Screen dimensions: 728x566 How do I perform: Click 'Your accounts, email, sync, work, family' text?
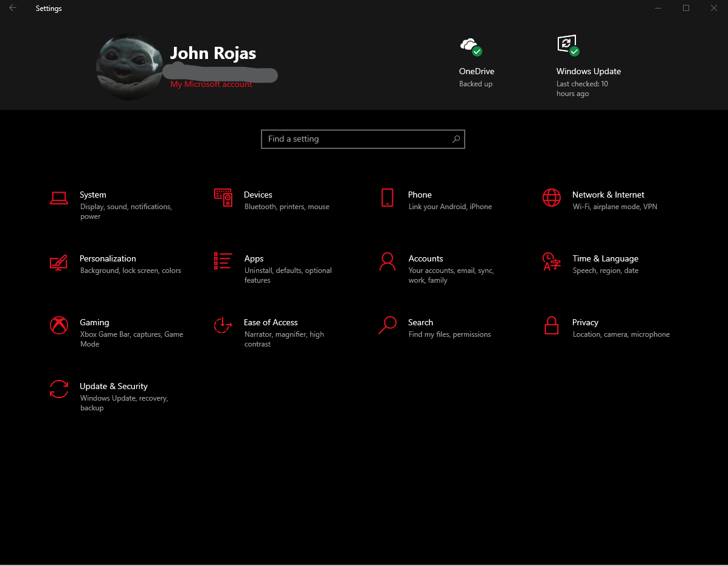(x=451, y=275)
